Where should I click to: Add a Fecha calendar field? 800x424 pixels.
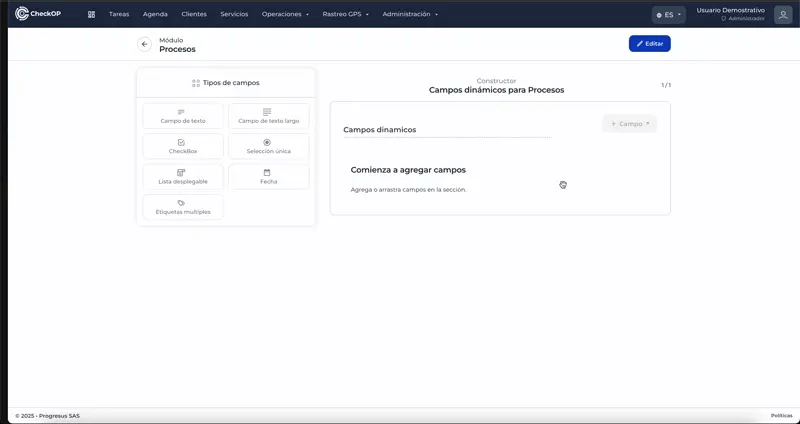[x=269, y=177]
